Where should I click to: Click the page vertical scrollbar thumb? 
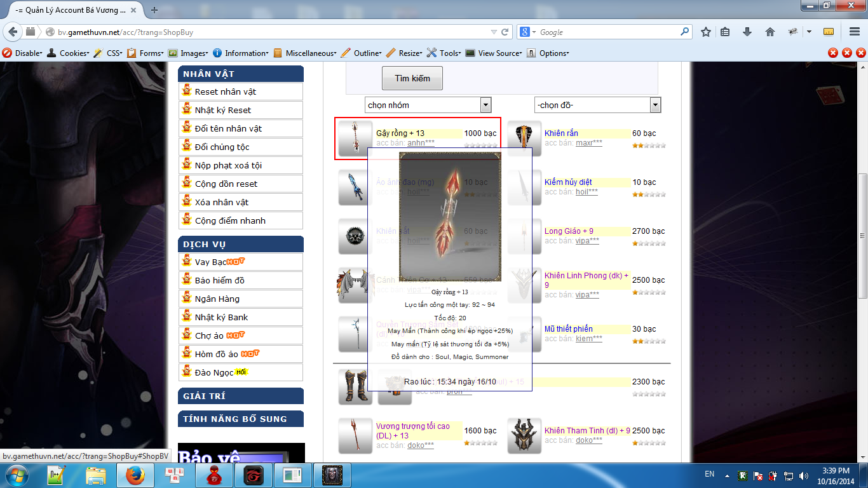pyautogui.click(x=862, y=236)
